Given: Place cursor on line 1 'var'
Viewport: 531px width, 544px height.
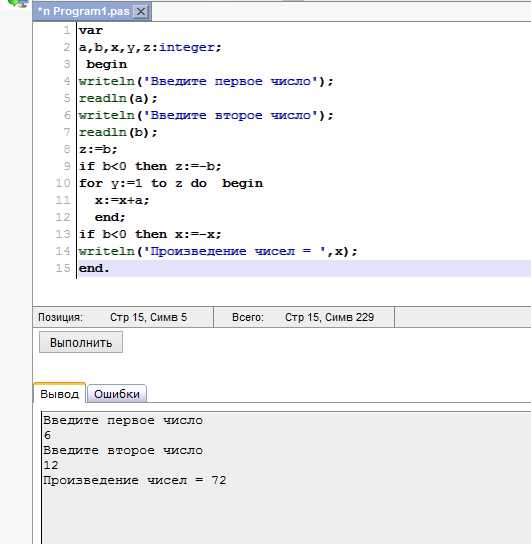Looking at the screenshot, I should tap(91, 31).
